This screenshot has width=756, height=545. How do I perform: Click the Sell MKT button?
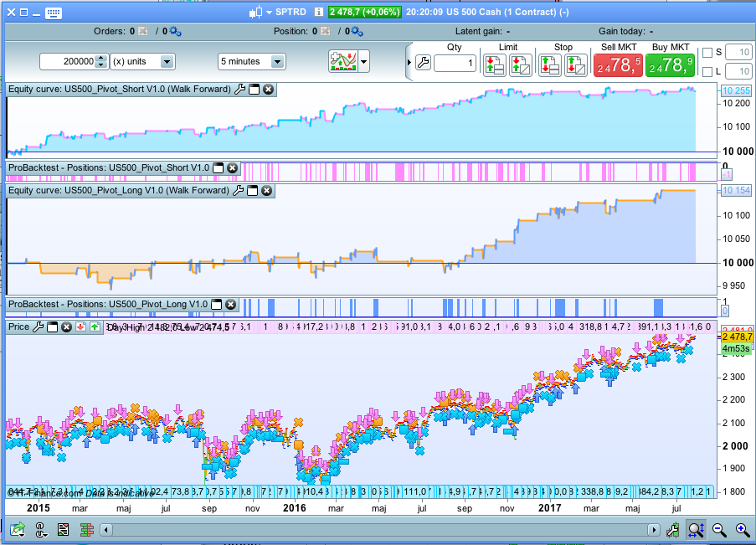(620, 64)
